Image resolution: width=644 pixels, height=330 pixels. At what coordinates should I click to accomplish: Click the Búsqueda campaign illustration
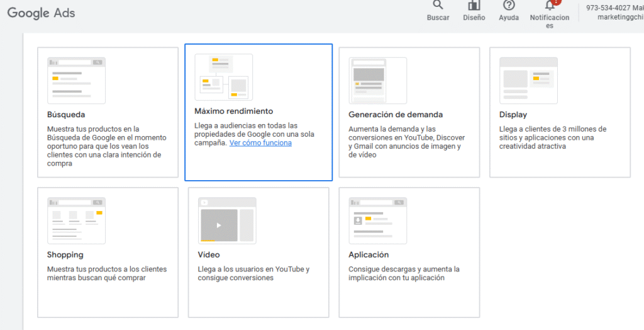coord(76,80)
